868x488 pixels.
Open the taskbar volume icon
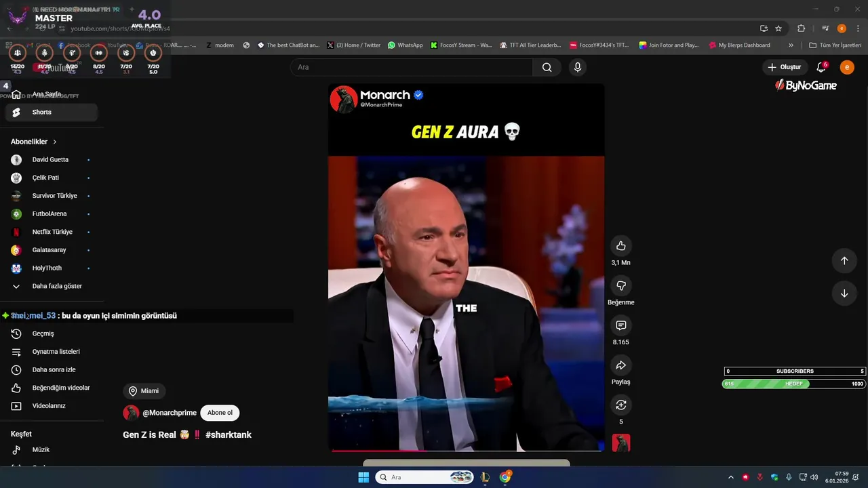pos(814,477)
